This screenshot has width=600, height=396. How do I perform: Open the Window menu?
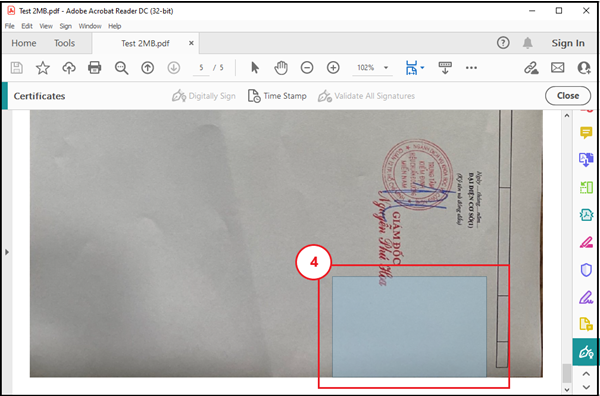coord(90,26)
